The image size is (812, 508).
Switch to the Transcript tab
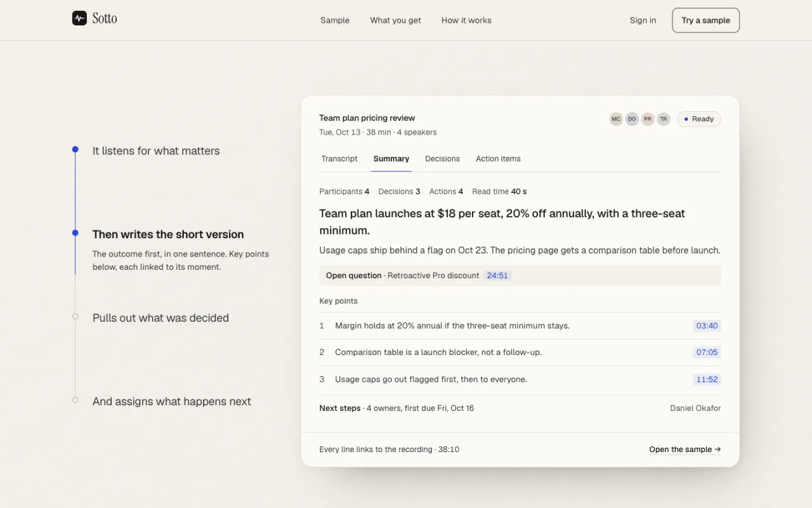click(x=339, y=159)
